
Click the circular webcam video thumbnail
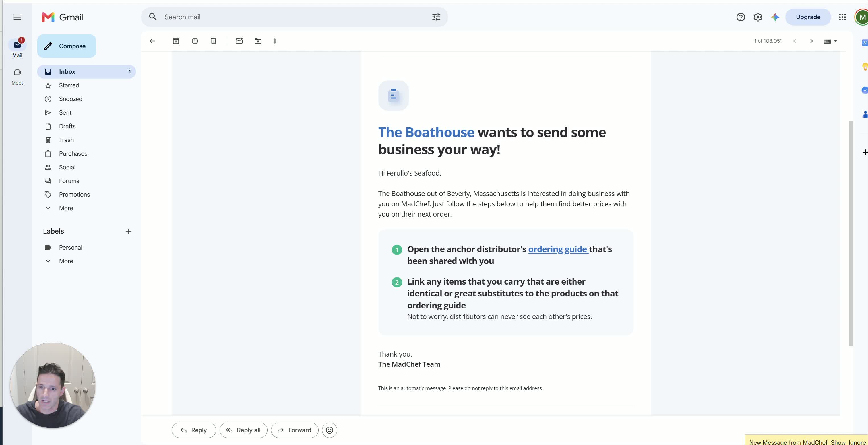coord(53,385)
